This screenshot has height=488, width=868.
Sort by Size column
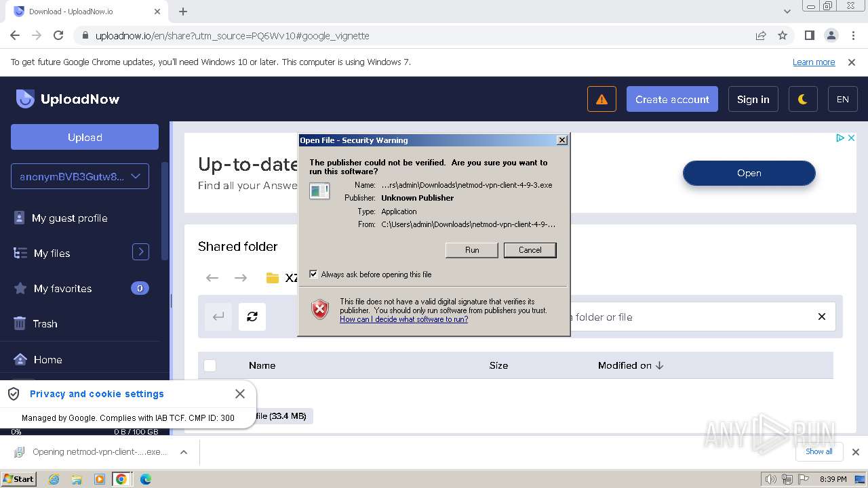coord(498,365)
